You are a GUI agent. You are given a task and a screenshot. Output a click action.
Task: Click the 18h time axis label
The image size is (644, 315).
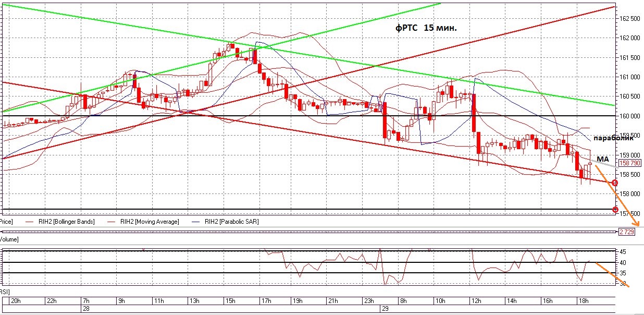coord(584,301)
